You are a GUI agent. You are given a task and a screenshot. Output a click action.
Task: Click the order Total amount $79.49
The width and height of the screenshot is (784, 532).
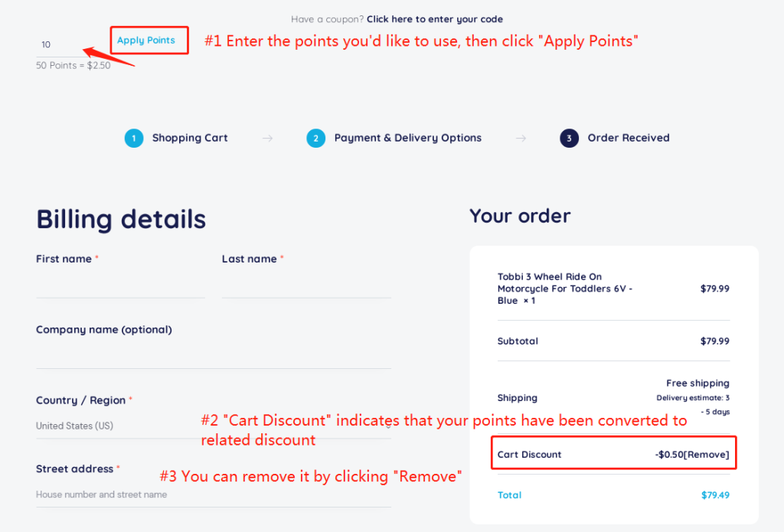tap(715, 495)
